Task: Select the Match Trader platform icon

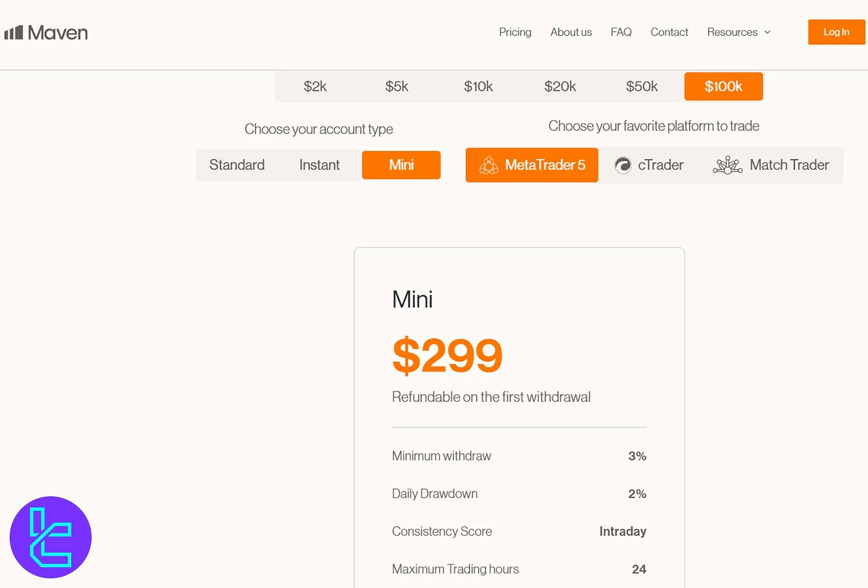Action: tap(727, 165)
